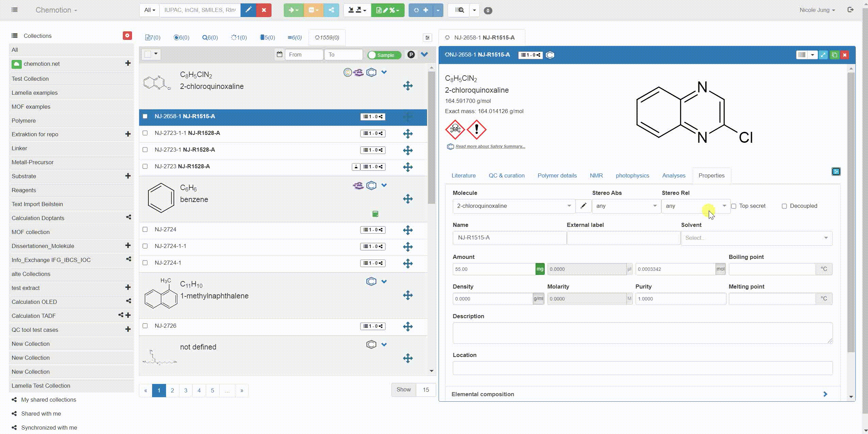Toggle the green Sample switch
Viewport: 868px width, 434px height.
tap(384, 55)
